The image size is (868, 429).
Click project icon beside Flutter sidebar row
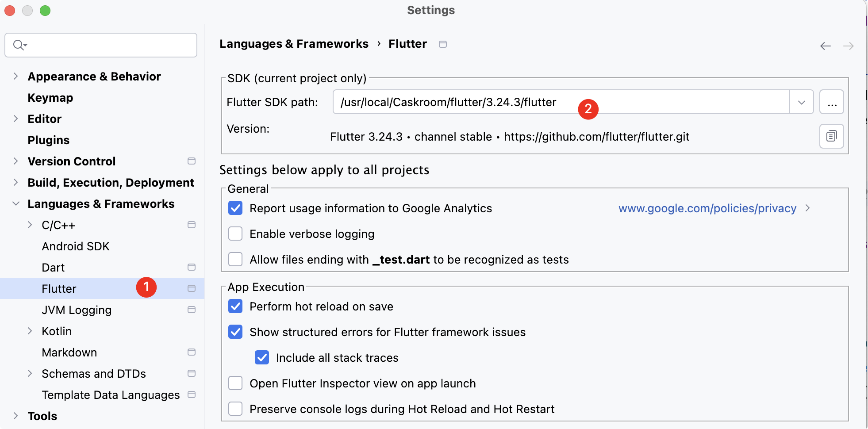coord(192,288)
